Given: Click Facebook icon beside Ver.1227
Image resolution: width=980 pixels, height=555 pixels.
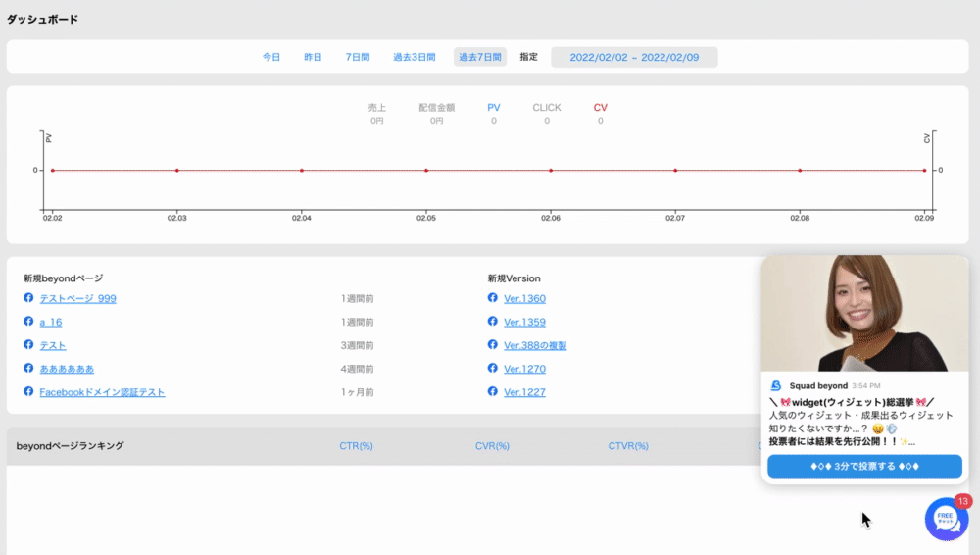Looking at the screenshot, I should pos(493,391).
